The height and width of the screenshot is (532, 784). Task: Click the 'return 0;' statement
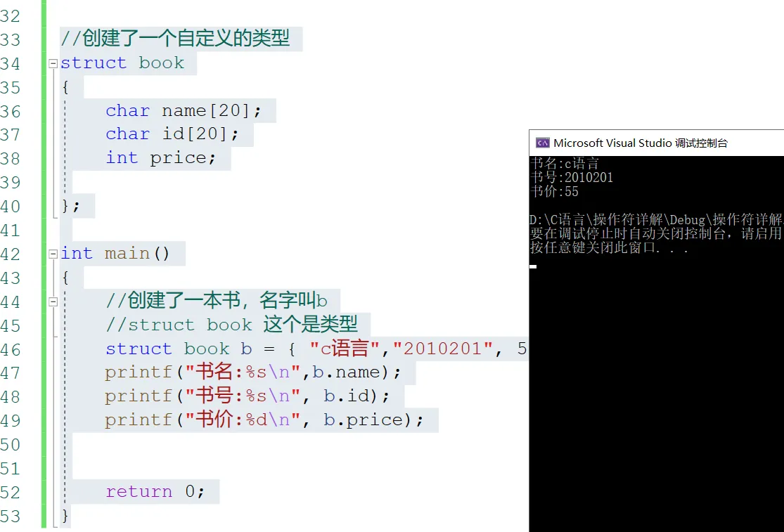[x=155, y=491]
